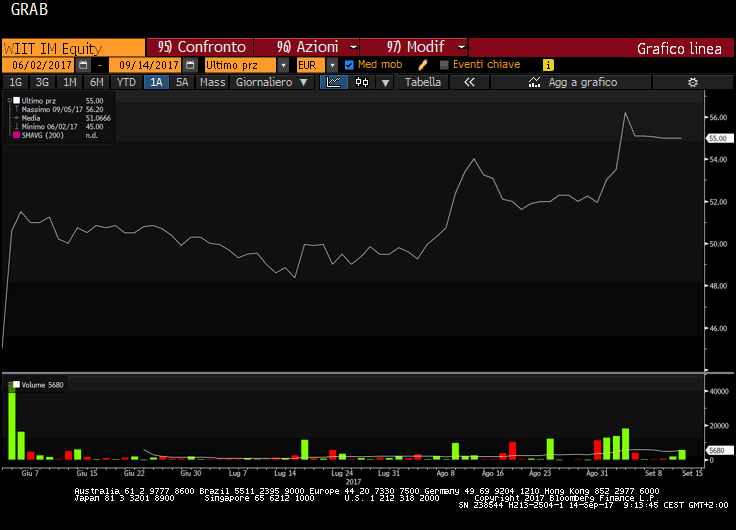This screenshot has width=736, height=530.
Task: Click the Tabella button
Action: pyautogui.click(x=422, y=82)
